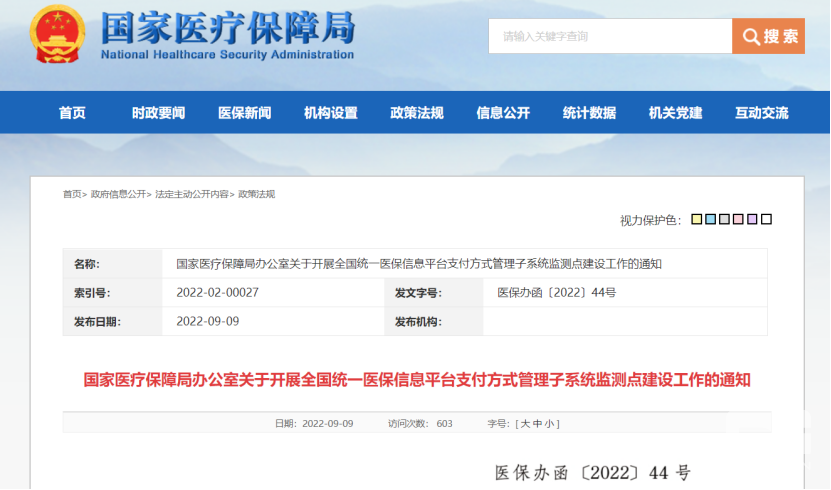Select the white eye-protection color swatch

click(x=766, y=220)
